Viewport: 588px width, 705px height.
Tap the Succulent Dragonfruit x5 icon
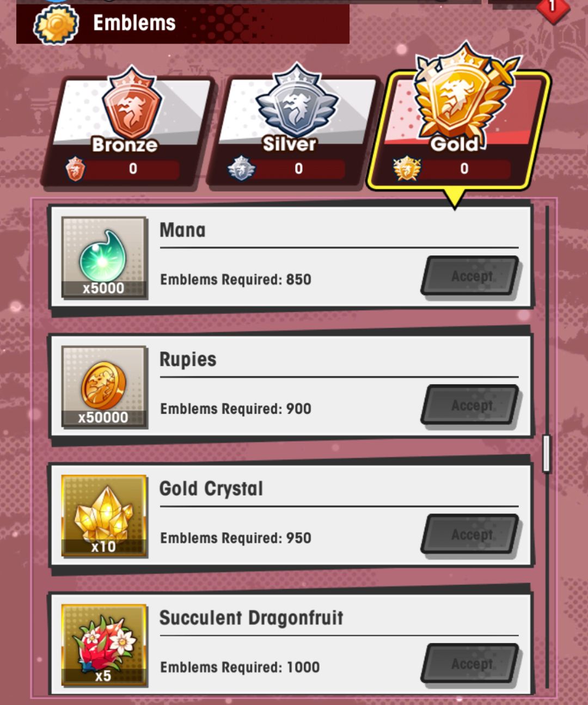(104, 645)
